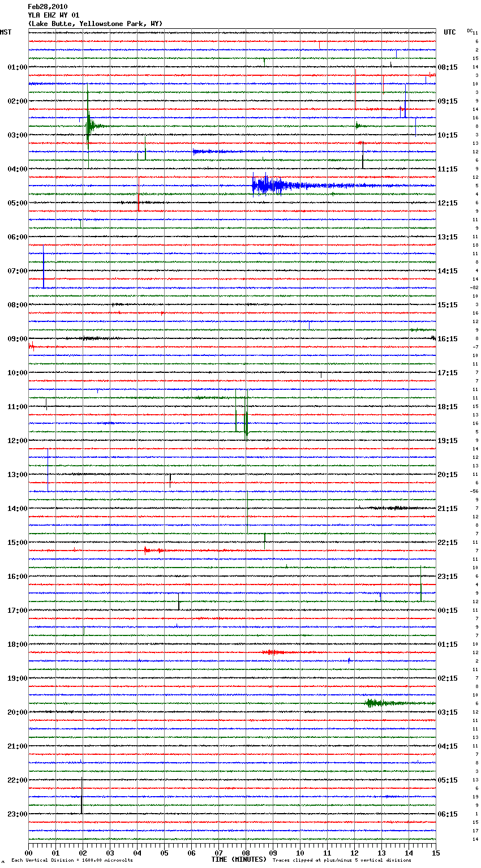The height and width of the screenshot is (868, 481).
Task: Select the 11:00 MST time label
Action: [x=18, y=407]
